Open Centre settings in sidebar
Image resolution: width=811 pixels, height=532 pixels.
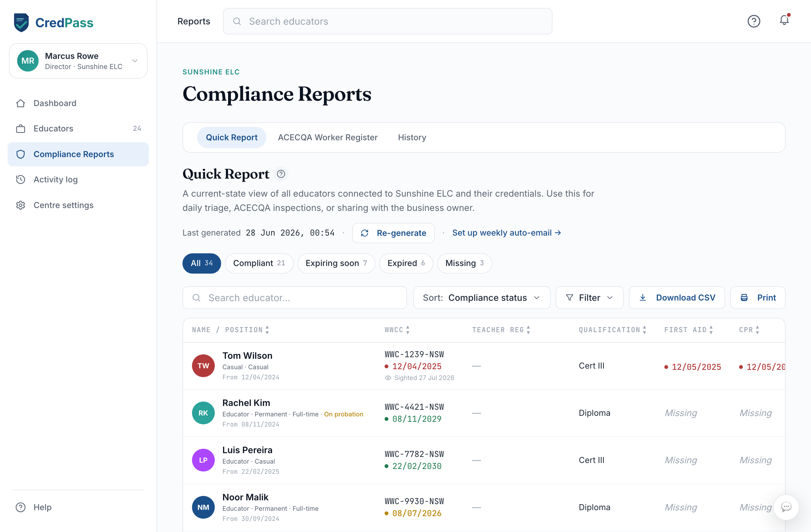tap(78, 205)
